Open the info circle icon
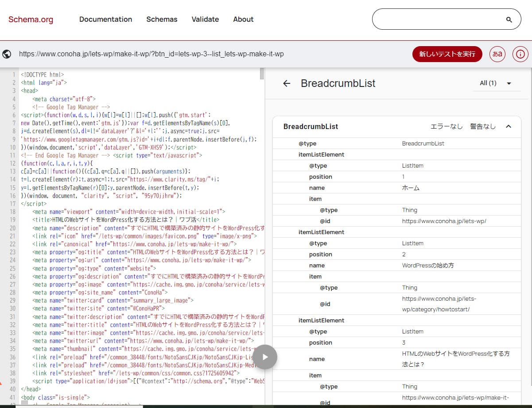Image resolution: width=532 pixels, height=408 pixels. tap(520, 54)
